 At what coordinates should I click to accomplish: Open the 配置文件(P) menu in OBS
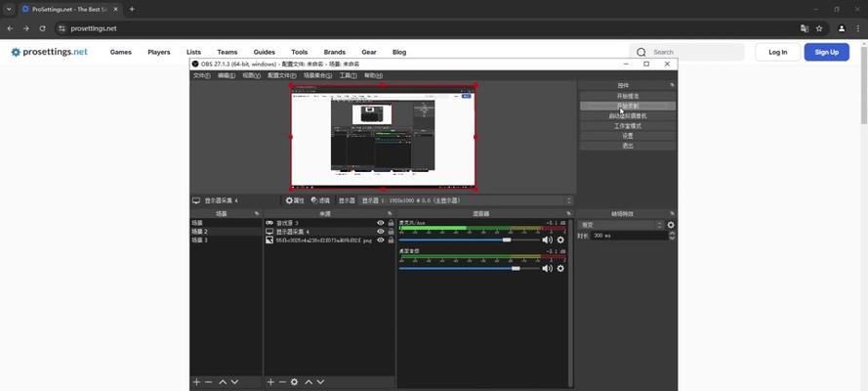(282, 75)
